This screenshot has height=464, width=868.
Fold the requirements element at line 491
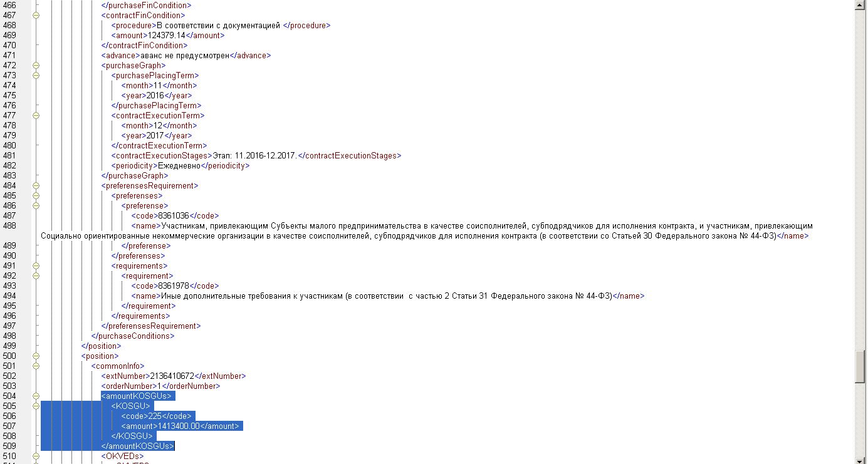tap(36, 266)
